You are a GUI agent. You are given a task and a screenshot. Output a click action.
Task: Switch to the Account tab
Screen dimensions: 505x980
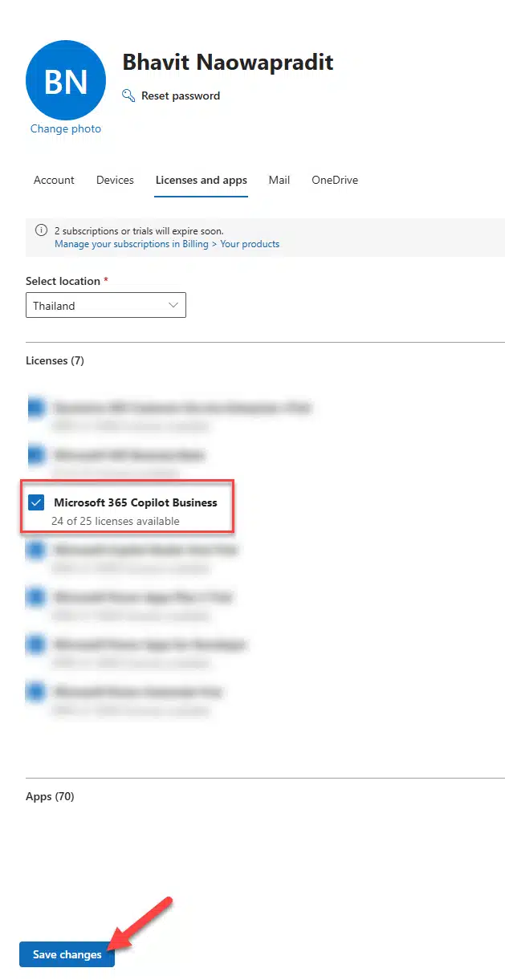click(x=54, y=180)
